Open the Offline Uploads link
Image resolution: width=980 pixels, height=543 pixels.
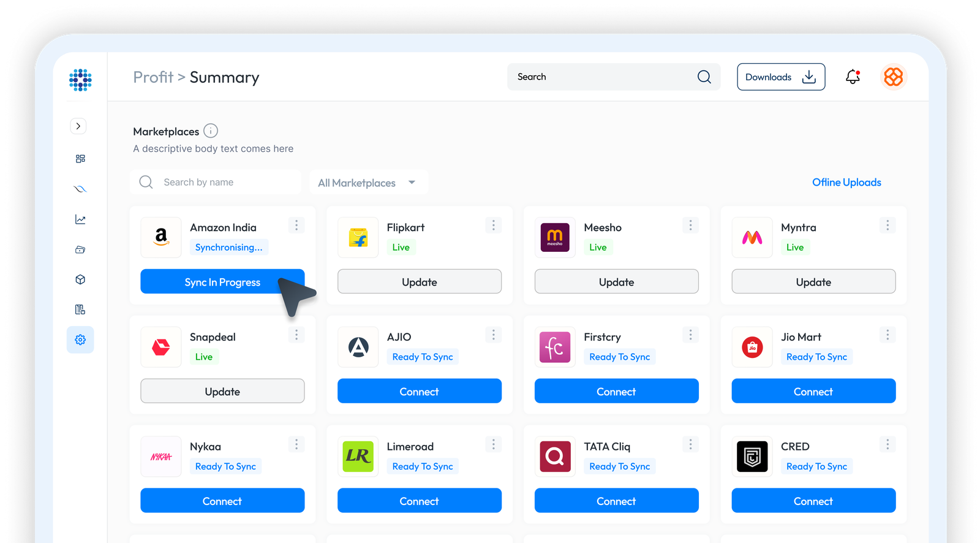[846, 183]
